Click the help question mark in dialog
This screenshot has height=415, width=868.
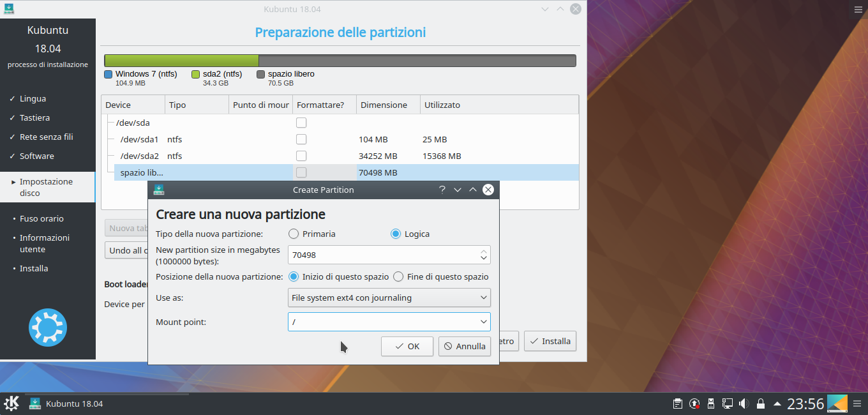pos(442,190)
